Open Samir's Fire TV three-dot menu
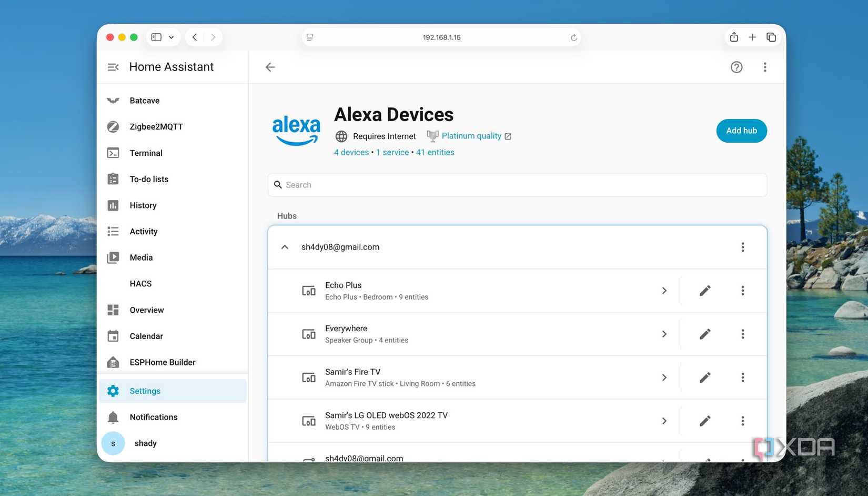Image resolution: width=868 pixels, height=496 pixels. pyautogui.click(x=743, y=378)
